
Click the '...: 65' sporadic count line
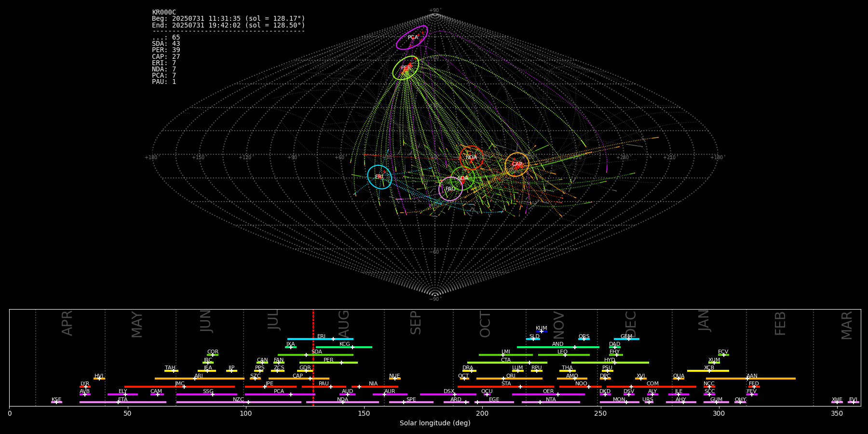tap(166, 38)
